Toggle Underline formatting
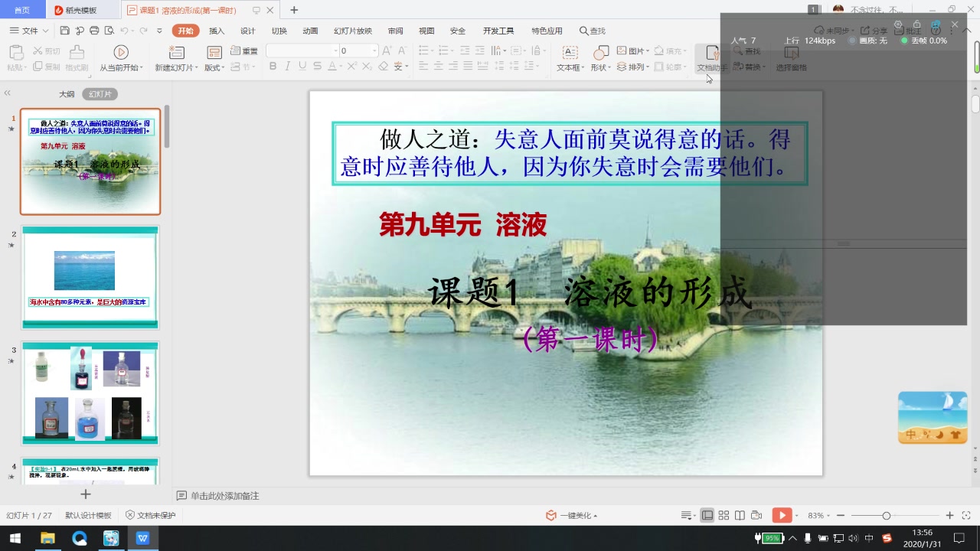The width and height of the screenshot is (980, 551). click(x=302, y=67)
